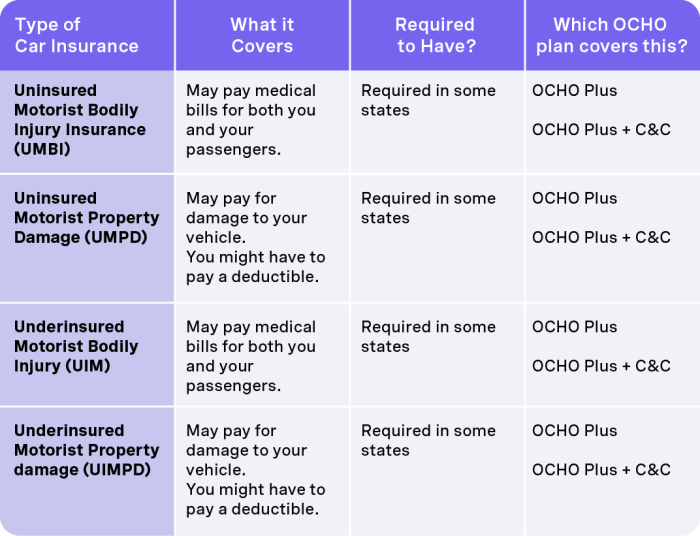Click the "Required to Have?" column header
The width and height of the screenshot is (700, 536).
[435, 35]
